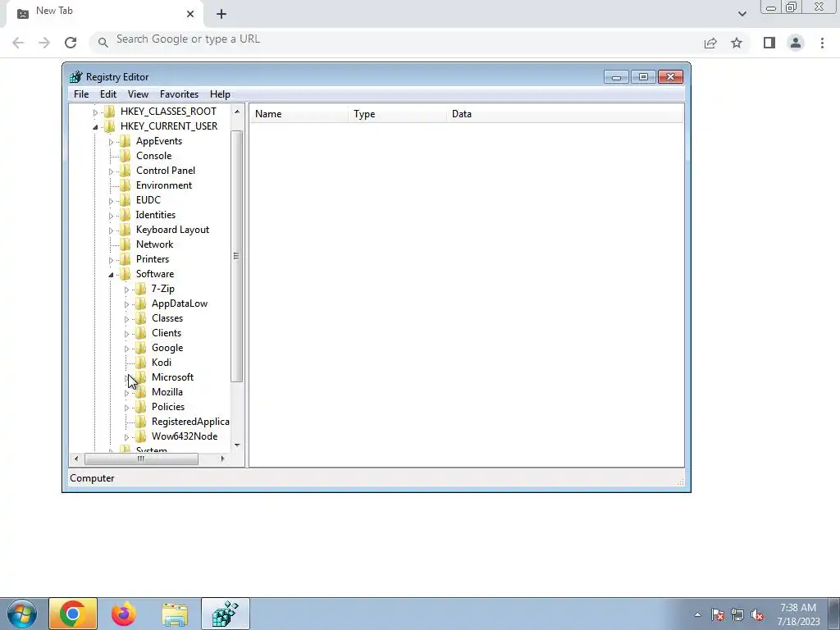This screenshot has width=840, height=630.
Task: Expand the Google key arrow
Action: point(126,349)
